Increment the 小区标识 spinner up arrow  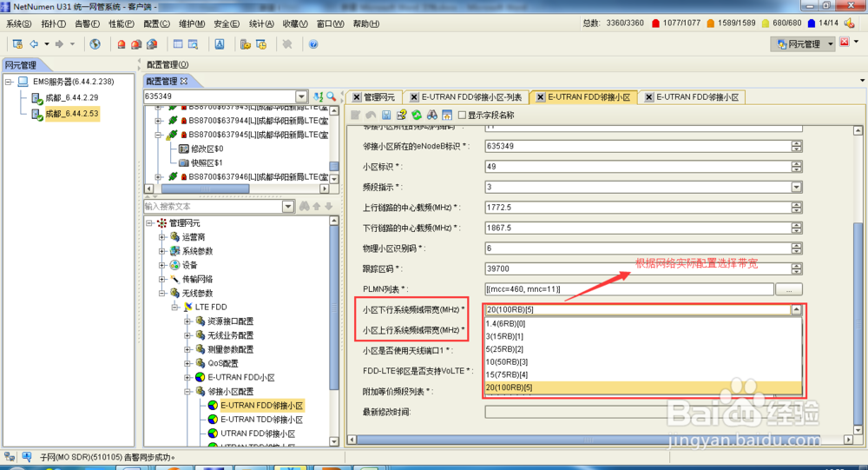pyautogui.click(x=797, y=164)
